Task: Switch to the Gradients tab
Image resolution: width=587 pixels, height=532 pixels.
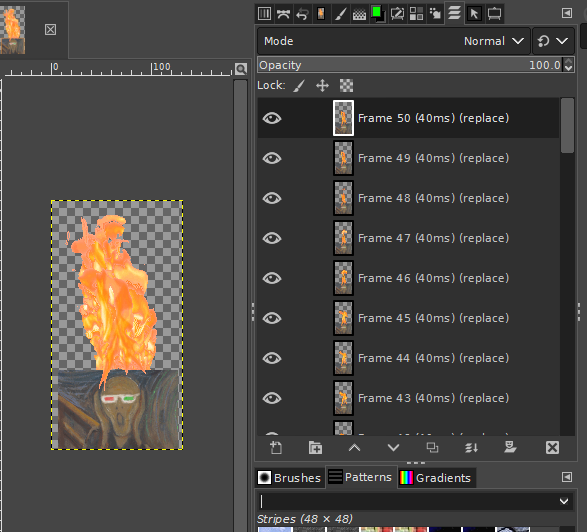Action: [437, 478]
